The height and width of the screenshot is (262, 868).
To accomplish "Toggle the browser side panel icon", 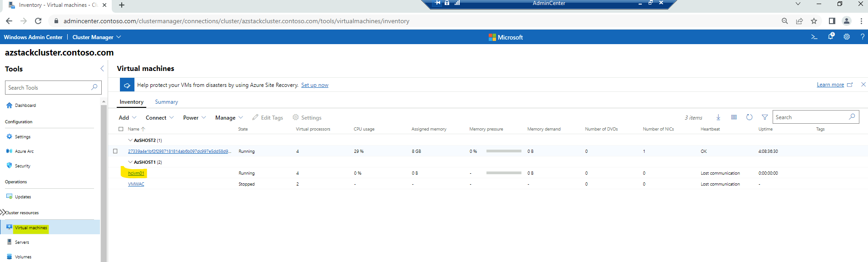I will [832, 21].
